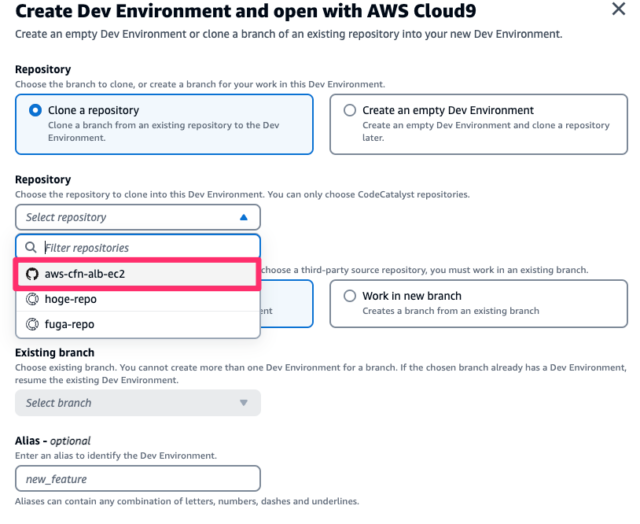Pick the aws-cfn-alb-ec2 repository option
Viewport: 640px width, 524px height.
[x=137, y=274]
